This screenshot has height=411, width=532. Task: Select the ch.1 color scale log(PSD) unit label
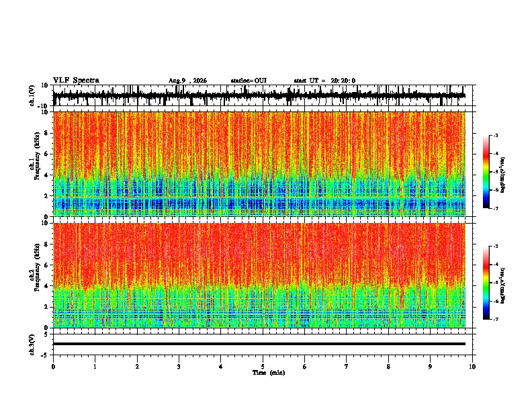pos(503,175)
